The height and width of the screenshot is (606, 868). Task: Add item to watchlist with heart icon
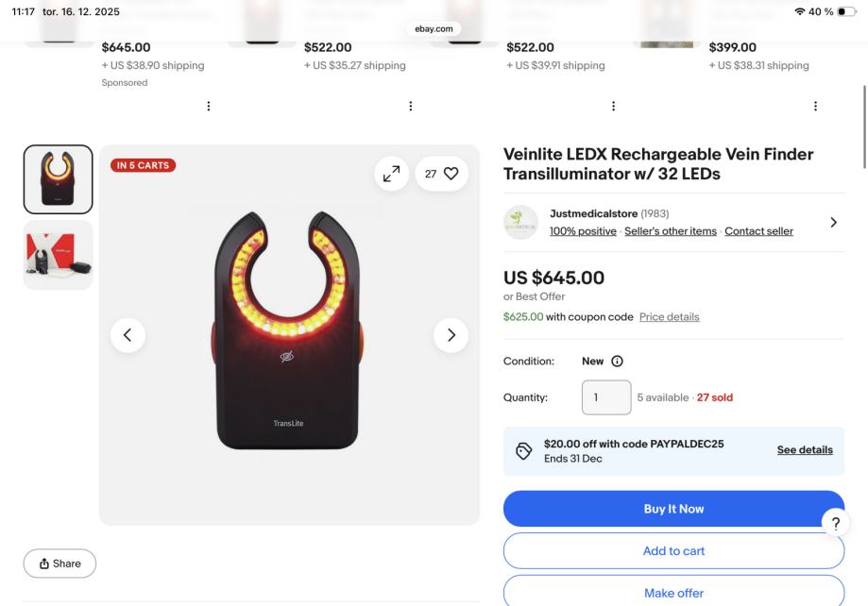(441, 174)
